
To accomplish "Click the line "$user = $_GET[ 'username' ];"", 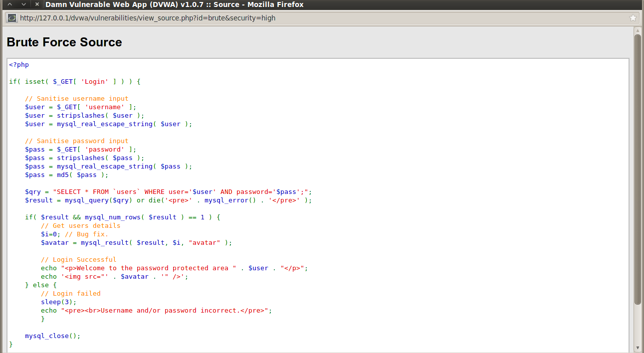I will 81,107.
